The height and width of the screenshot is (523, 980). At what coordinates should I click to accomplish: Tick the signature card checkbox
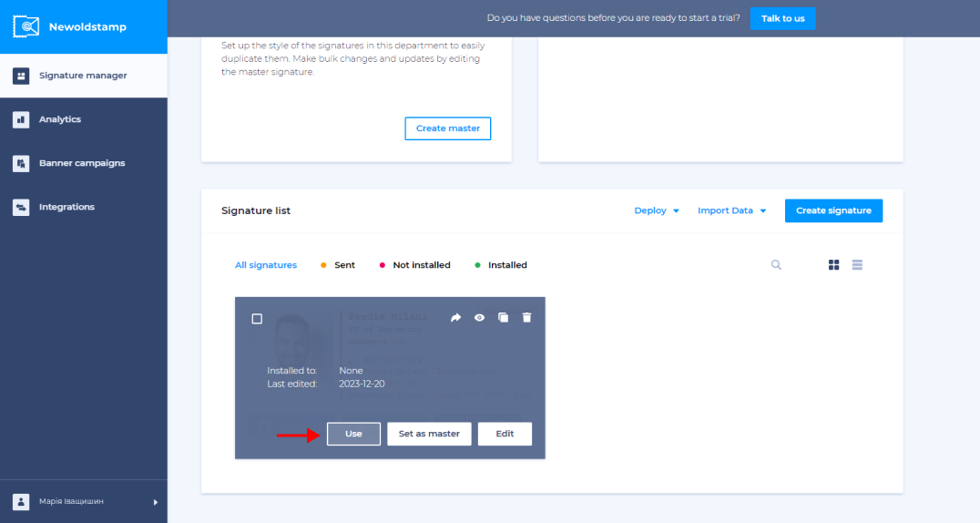[x=257, y=319]
